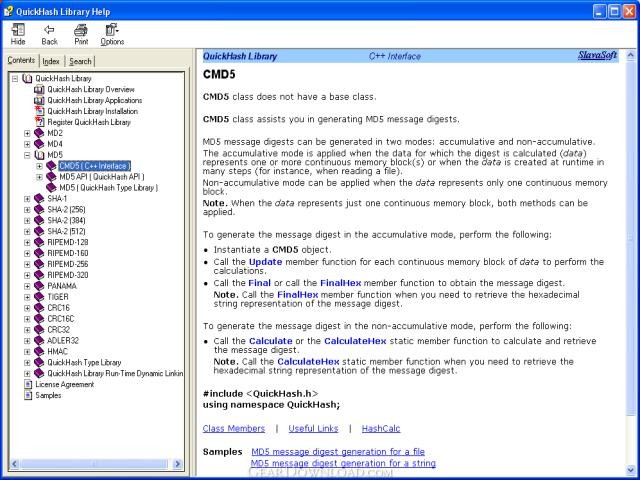Go back with the Back arrow icon
Screen dimensions: 640x480
(49, 30)
